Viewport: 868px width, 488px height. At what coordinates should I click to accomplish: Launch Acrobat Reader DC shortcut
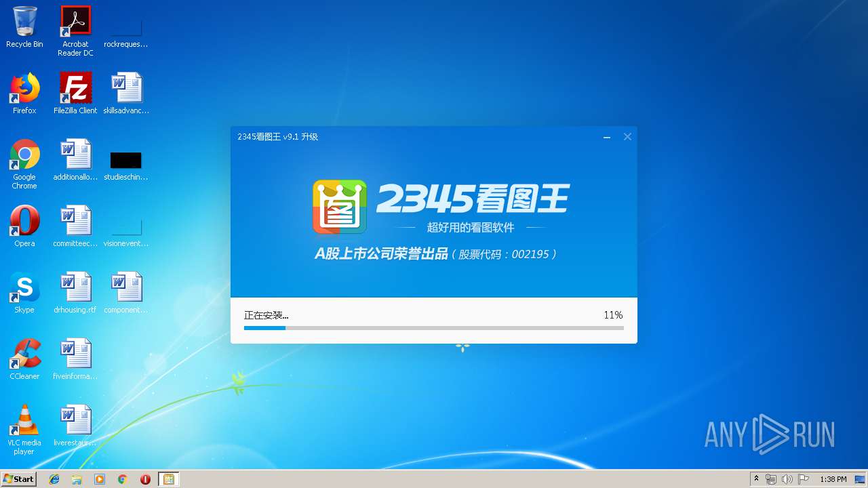point(75,31)
